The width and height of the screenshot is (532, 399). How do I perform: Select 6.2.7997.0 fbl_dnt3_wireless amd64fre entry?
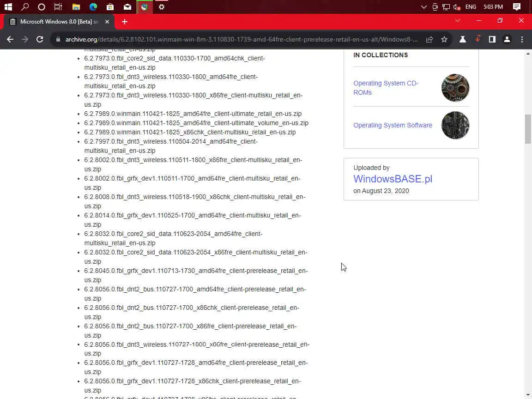click(x=171, y=146)
